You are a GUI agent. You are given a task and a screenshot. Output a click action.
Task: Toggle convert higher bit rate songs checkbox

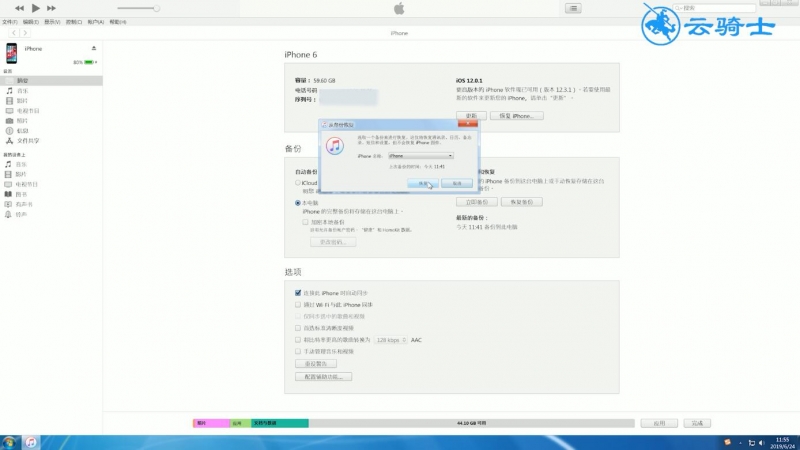pyautogui.click(x=298, y=340)
